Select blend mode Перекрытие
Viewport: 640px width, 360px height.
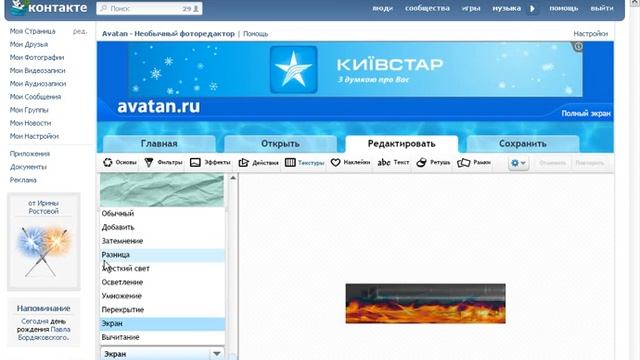click(x=162, y=310)
